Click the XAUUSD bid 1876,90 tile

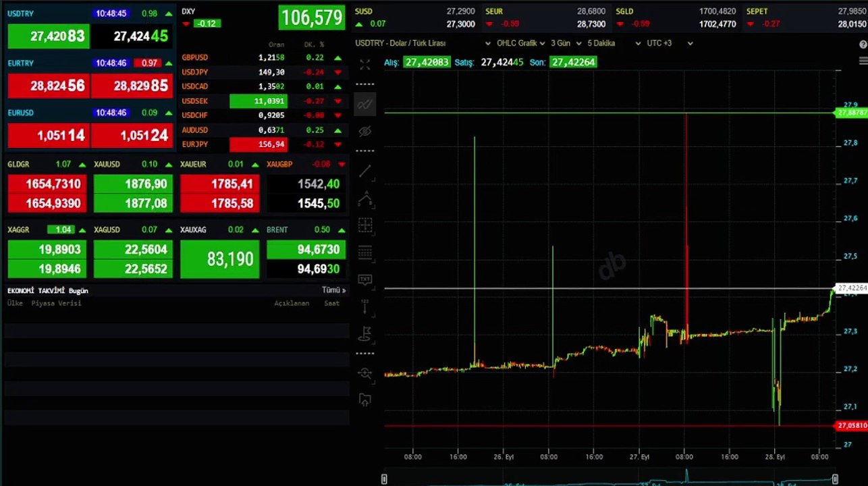[133, 184]
